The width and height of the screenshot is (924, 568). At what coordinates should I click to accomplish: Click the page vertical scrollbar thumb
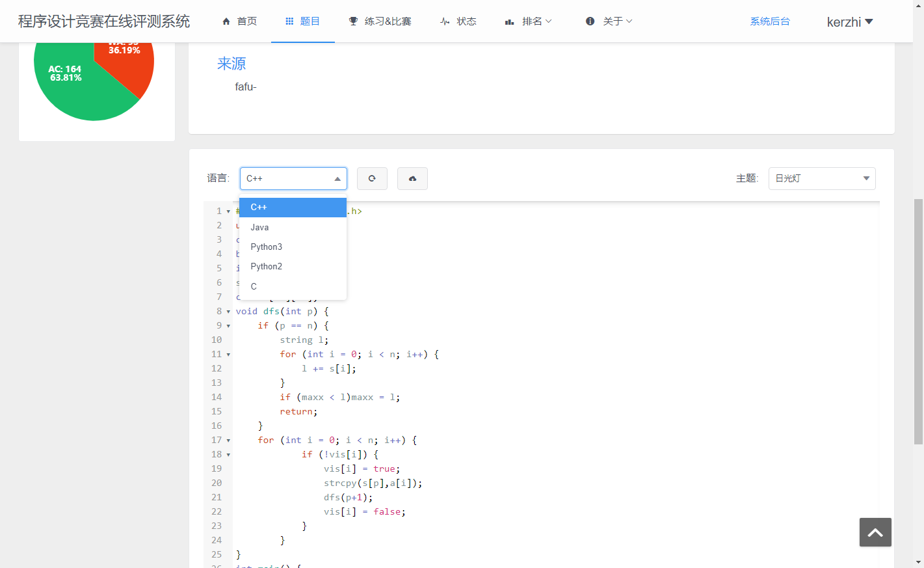pos(918,321)
